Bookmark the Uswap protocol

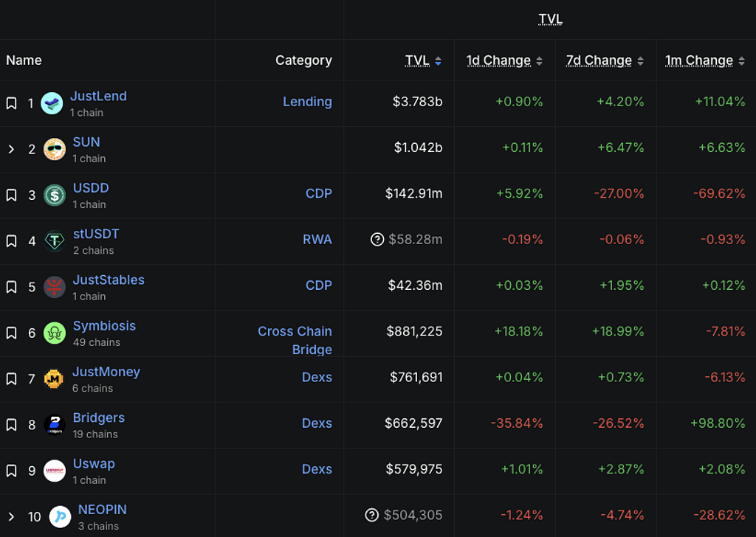(11, 471)
